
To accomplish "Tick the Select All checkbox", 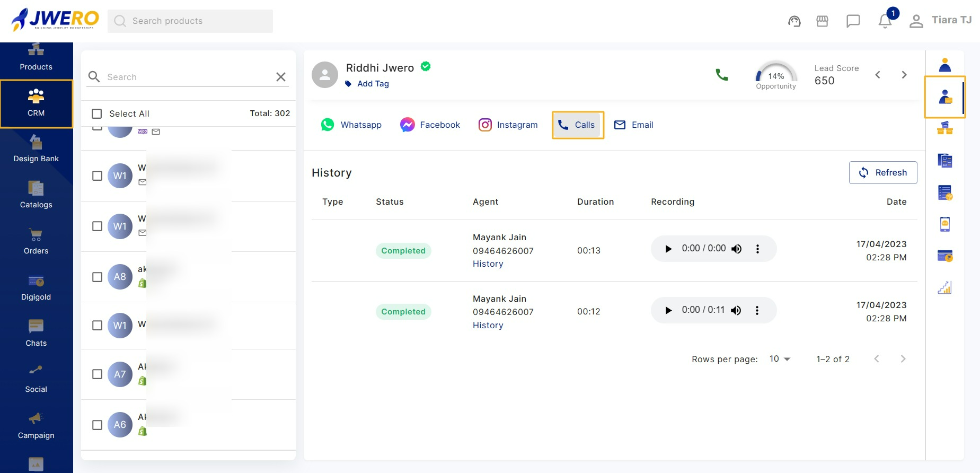I will [x=97, y=114].
